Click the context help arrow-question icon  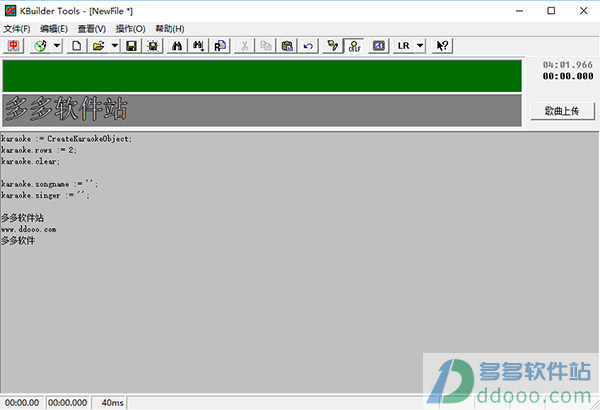click(442, 46)
